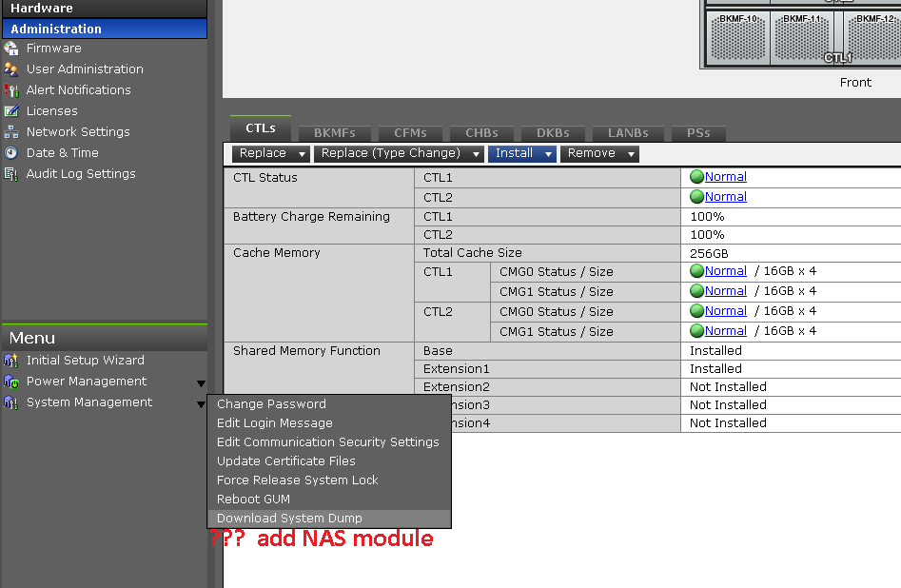Click the Extension1 Installed value
Screen dimensions: 901x588
point(715,369)
